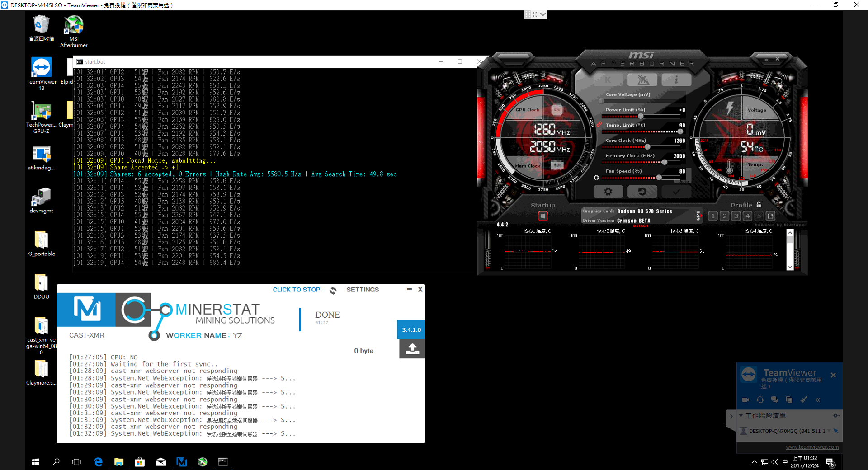
Task: Select Afterburner profile slot 2
Action: [x=725, y=216]
